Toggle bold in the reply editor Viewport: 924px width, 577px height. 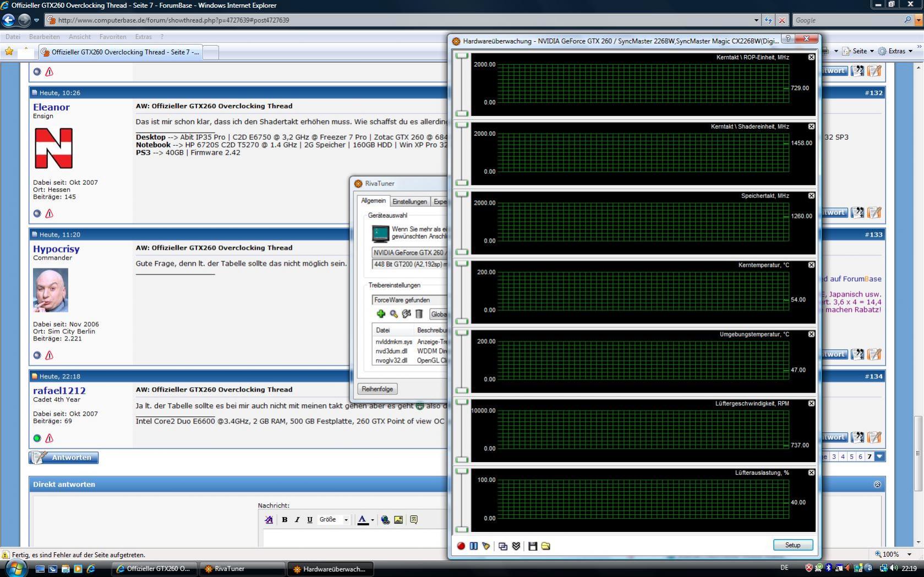[285, 519]
